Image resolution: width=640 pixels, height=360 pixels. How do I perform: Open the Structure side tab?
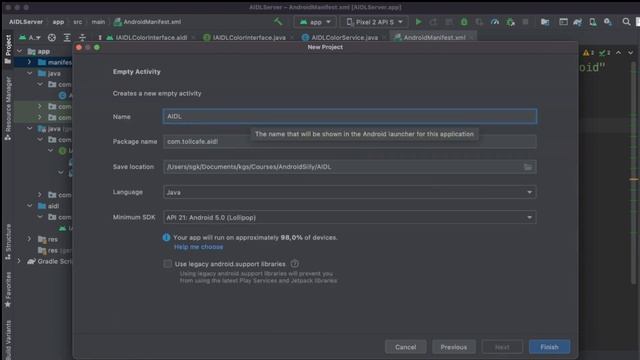(x=8, y=242)
